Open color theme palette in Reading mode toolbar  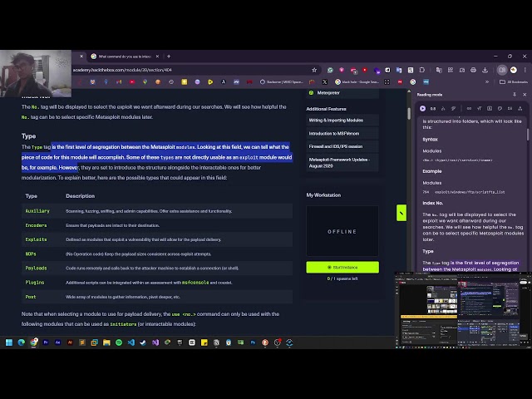pyautogui.click(x=500, y=108)
